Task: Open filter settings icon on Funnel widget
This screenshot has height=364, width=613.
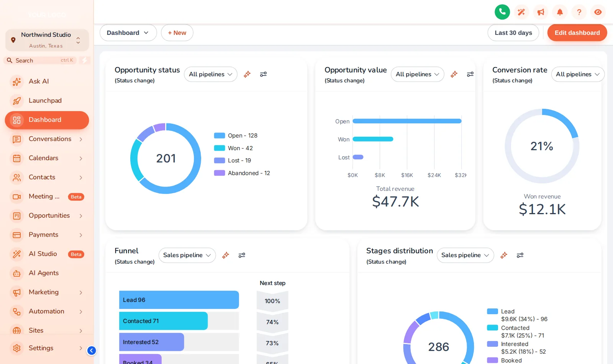Action: point(242,255)
